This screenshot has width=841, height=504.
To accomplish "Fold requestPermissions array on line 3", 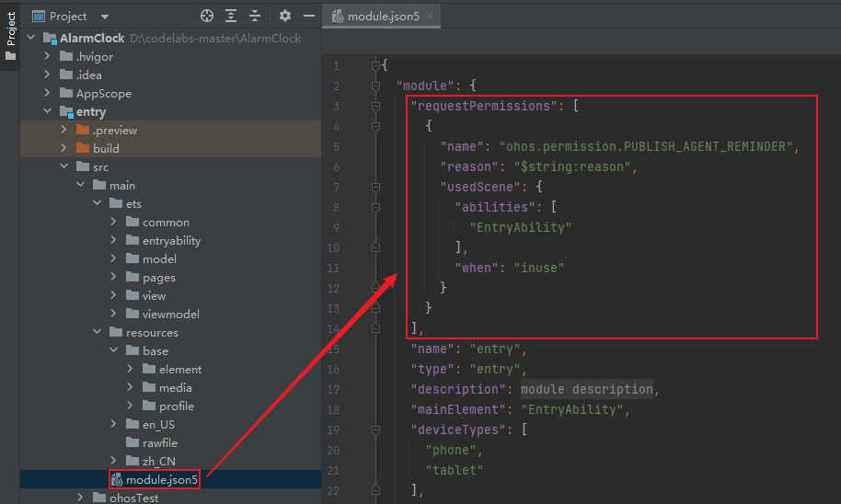I will click(376, 106).
